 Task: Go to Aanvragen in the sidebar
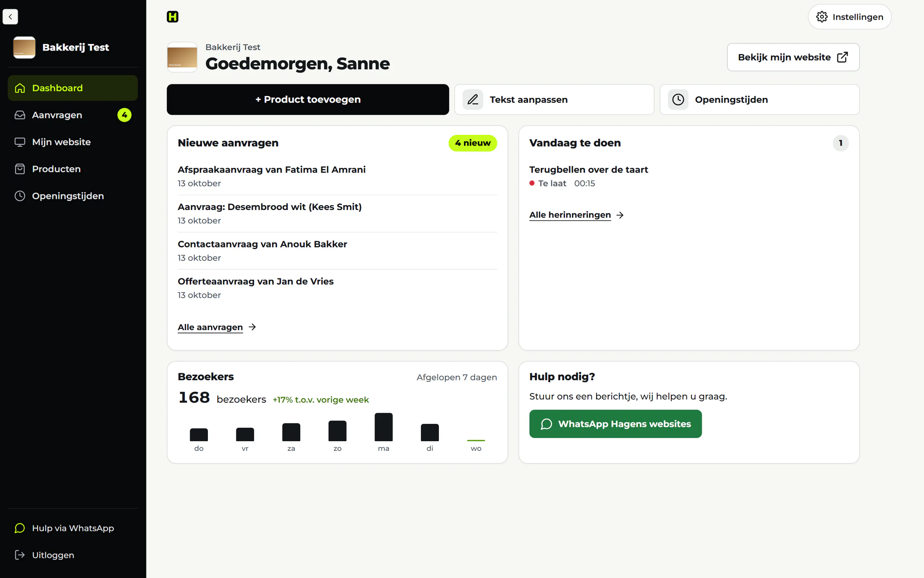click(x=73, y=115)
